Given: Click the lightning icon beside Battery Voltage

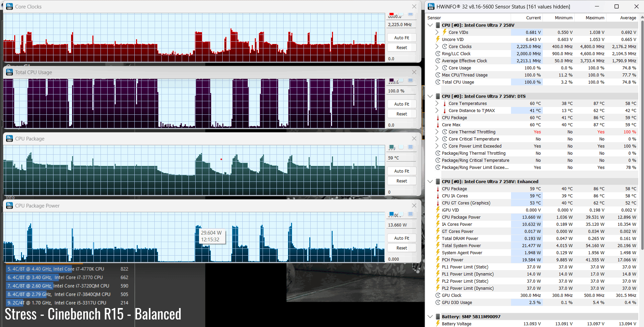Looking at the screenshot, I should coord(438,324).
